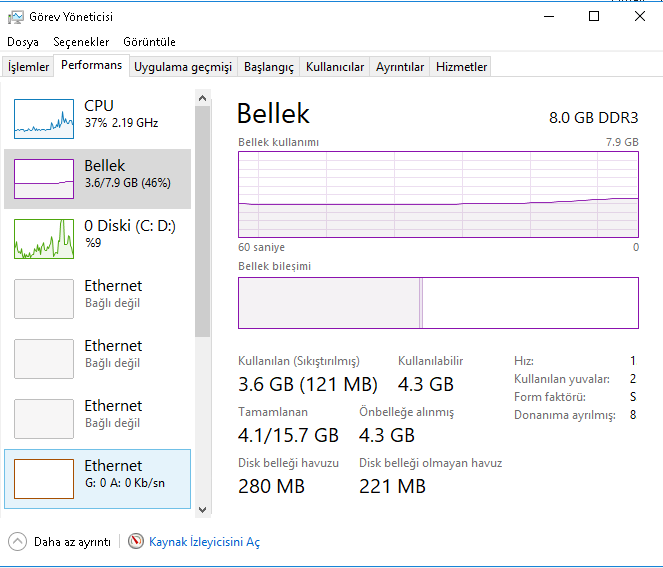Open the Kaynak İzleyicisini Aç link
The height and width of the screenshot is (568, 663).
pyautogui.click(x=204, y=541)
